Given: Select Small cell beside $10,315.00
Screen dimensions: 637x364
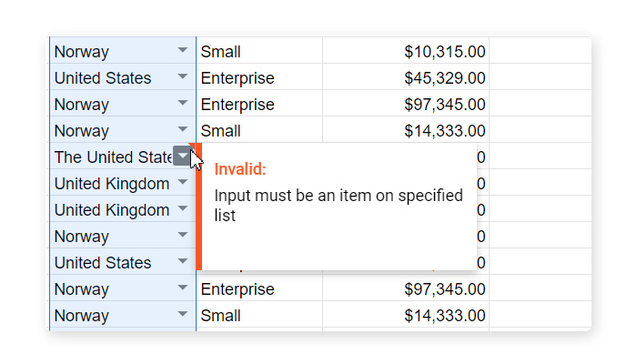Looking at the screenshot, I should pos(259,50).
